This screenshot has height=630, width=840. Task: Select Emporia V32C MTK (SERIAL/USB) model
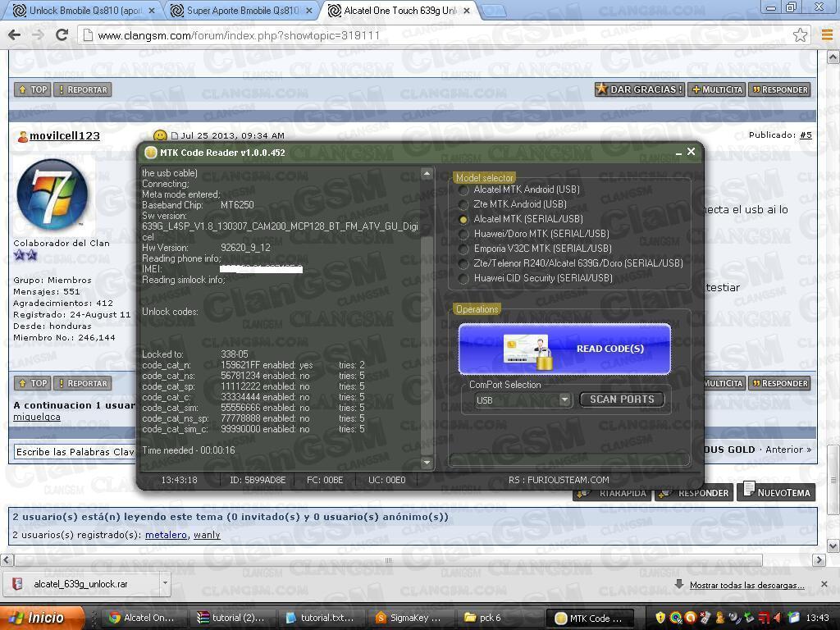coord(464,249)
